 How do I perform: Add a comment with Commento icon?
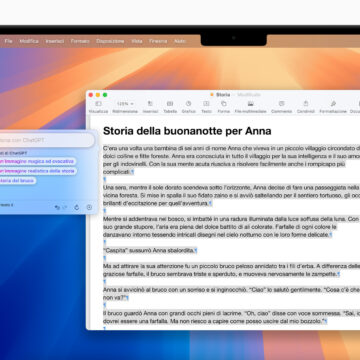click(282, 104)
